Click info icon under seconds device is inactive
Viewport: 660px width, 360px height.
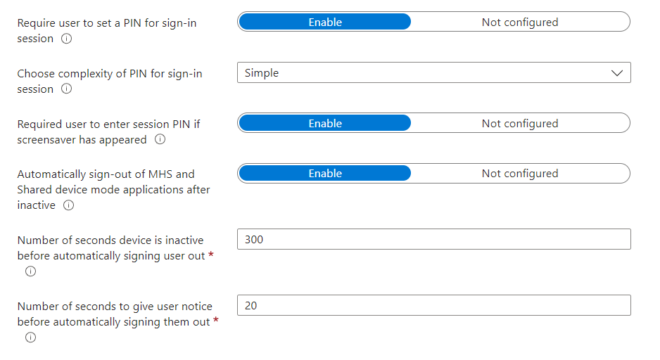[x=30, y=271]
